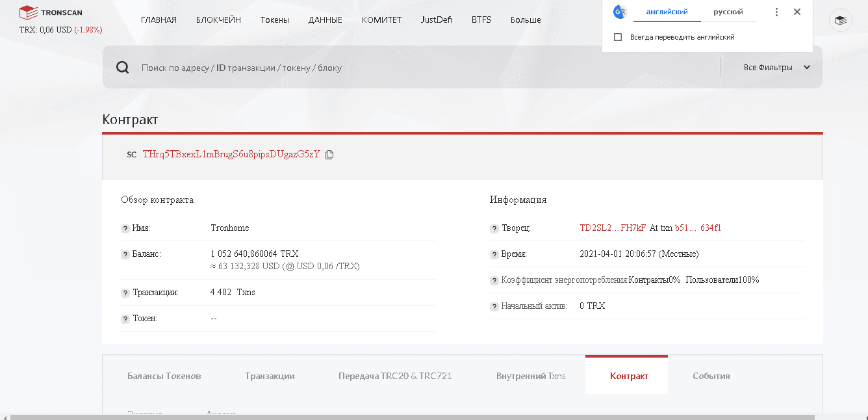This screenshot has width=868, height=420.
Task: Open the БЛОКЧЕЙН navigation menu
Action: point(218,20)
